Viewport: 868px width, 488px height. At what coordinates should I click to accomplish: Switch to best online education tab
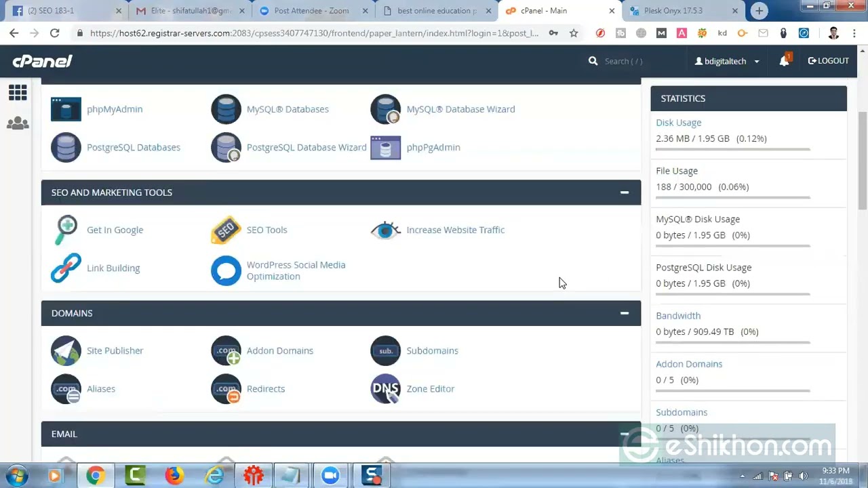435,11
